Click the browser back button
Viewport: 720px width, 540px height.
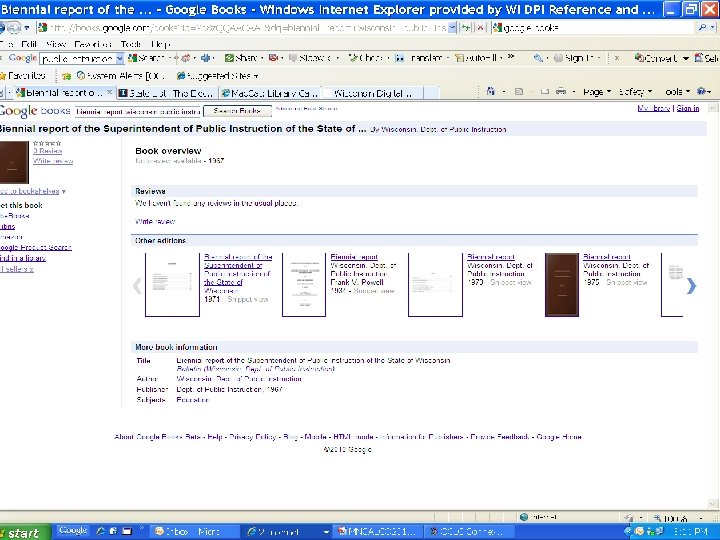pyautogui.click(x=2, y=28)
